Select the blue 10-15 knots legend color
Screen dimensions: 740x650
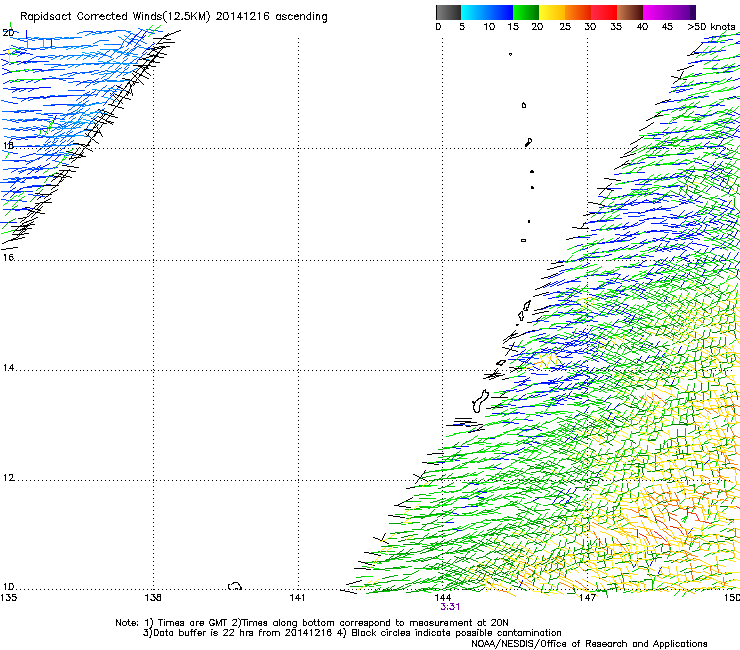tap(500, 12)
